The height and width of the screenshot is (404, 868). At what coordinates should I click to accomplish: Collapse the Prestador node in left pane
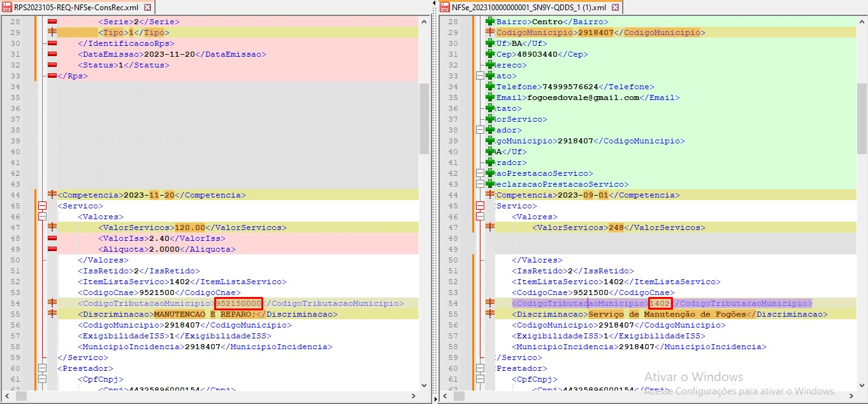pos(43,368)
